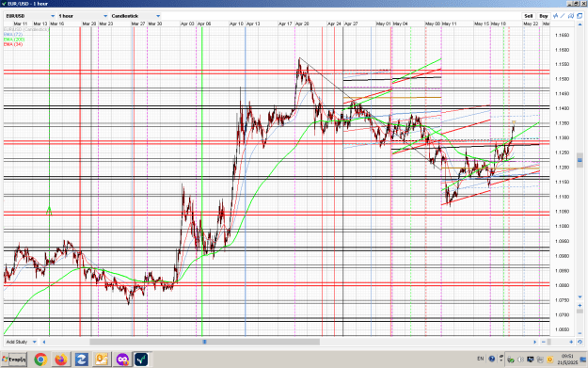The width and height of the screenshot is (588, 368).
Task: Launch Firefox from the taskbar
Action: click(61, 360)
